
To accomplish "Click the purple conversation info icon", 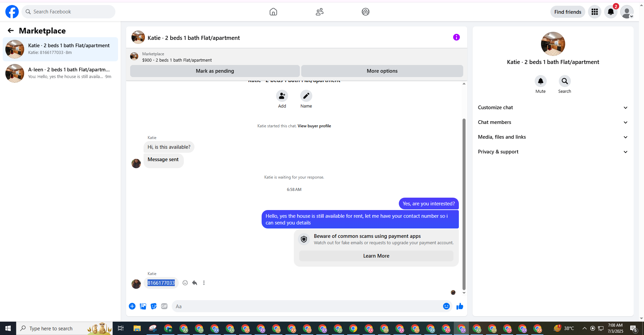I will click(x=457, y=37).
